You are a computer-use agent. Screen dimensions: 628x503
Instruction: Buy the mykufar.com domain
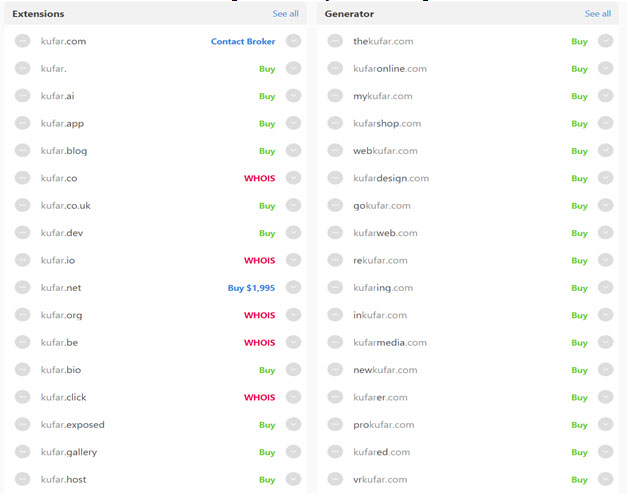[x=579, y=96]
